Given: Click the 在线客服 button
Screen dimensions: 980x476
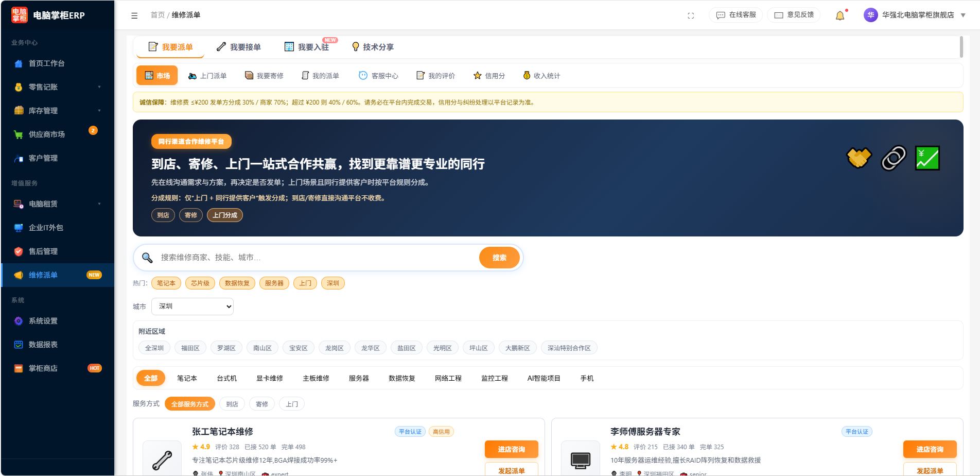Looking at the screenshot, I should click(x=736, y=15).
